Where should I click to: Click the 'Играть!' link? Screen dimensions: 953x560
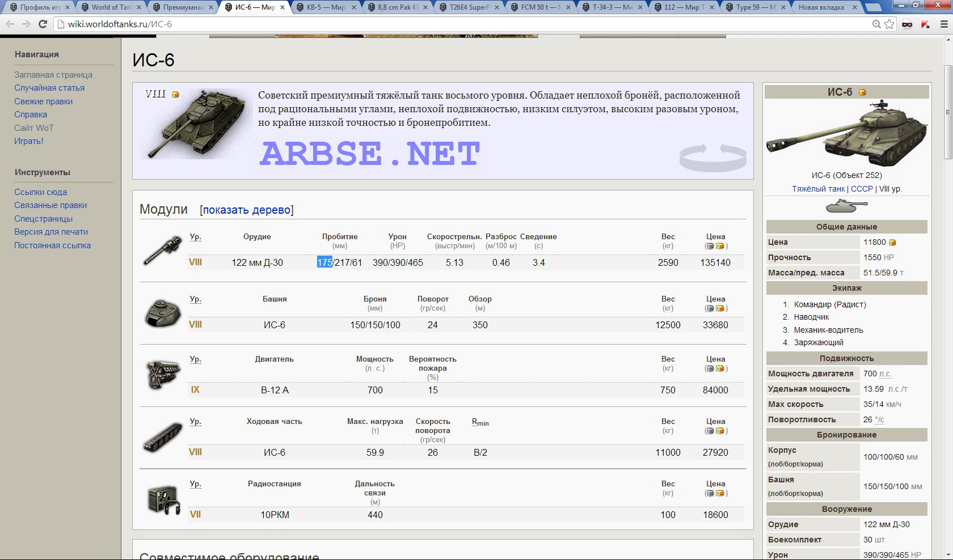point(29,141)
